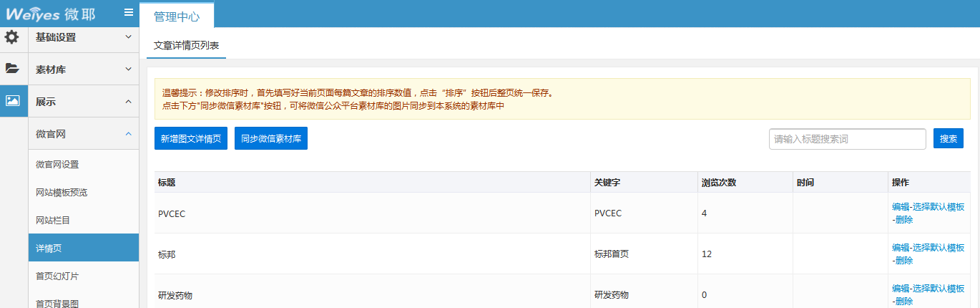Switch to the 管理中心 tab
Viewport: 980px width, 308px height.
[x=177, y=16]
